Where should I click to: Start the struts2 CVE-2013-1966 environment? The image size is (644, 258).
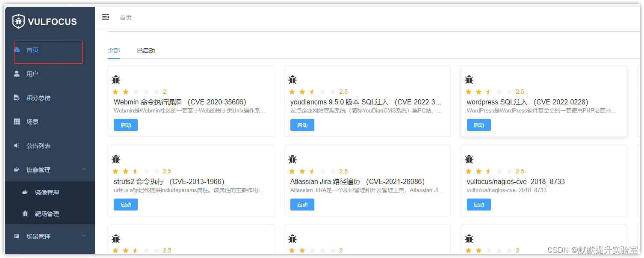pos(126,205)
